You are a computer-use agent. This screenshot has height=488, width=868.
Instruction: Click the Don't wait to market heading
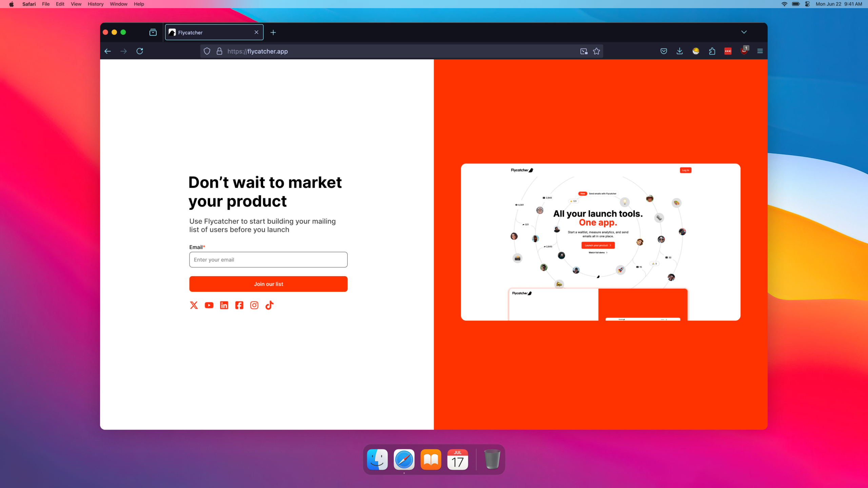[265, 192]
